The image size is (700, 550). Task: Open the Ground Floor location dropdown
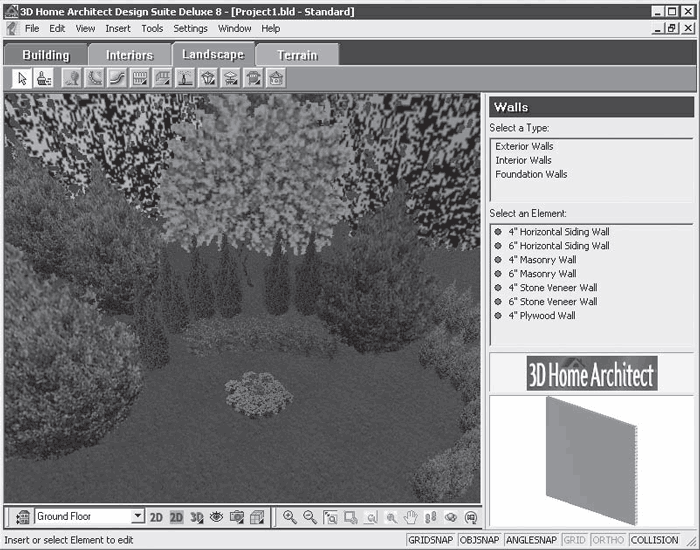point(138,517)
